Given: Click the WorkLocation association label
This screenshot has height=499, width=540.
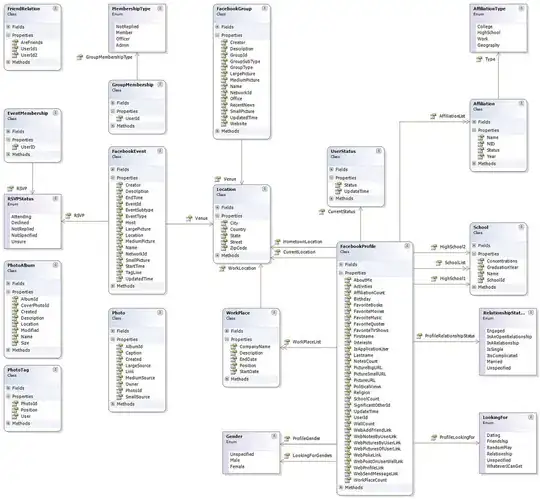Looking at the screenshot, I should [x=242, y=268].
